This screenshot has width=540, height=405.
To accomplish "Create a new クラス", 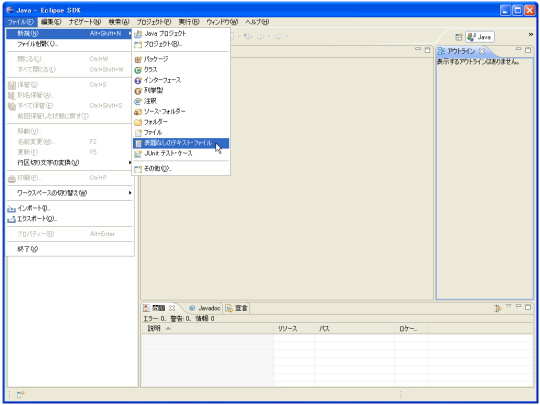I will 181,70.
